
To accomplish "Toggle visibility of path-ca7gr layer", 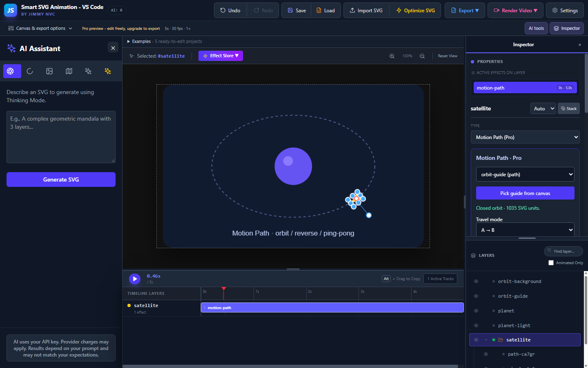I will point(486,354).
